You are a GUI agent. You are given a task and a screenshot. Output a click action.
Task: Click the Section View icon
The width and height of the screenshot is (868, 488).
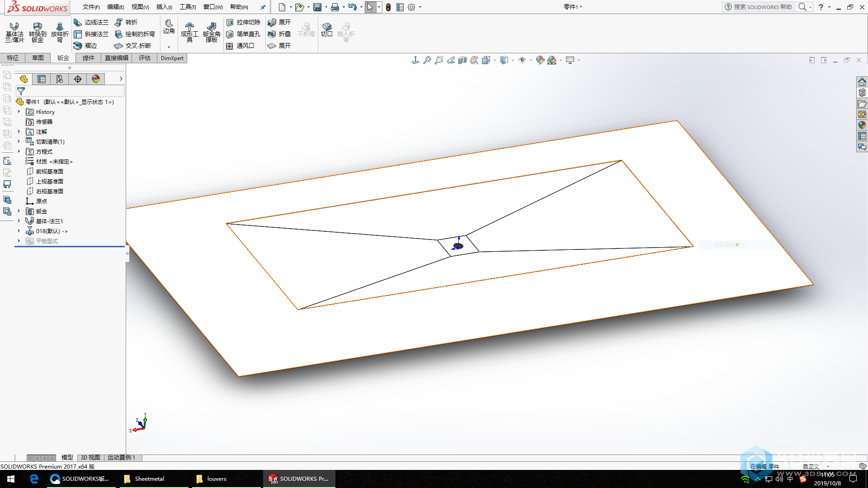[x=462, y=60]
